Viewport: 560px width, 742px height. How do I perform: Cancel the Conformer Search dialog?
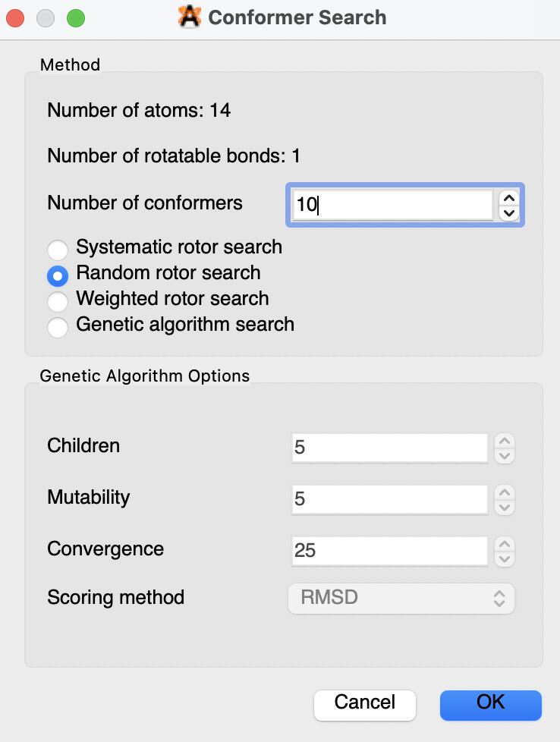pos(364,703)
